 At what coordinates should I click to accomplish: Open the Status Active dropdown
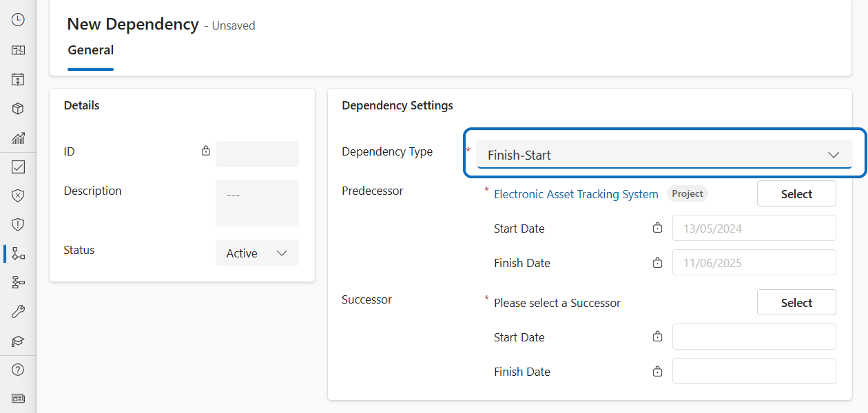tap(257, 253)
